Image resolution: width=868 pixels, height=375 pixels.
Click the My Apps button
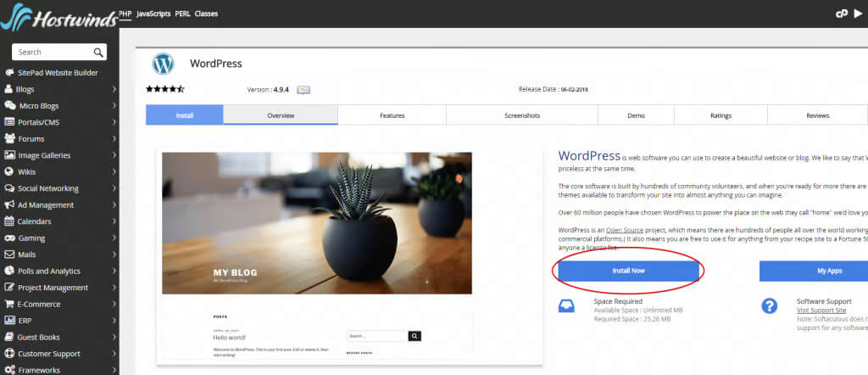coord(814,271)
